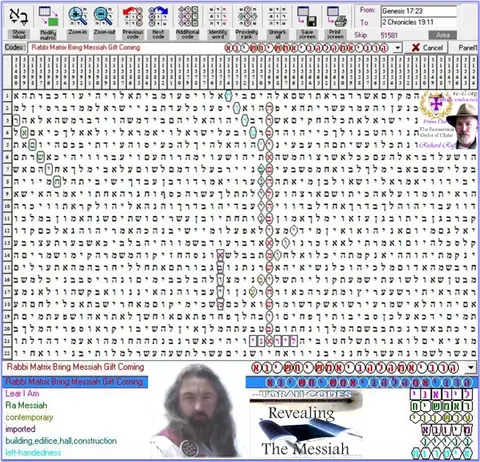Select 'left-handedness' in the code list
Image resolution: width=480 pixels, height=462 pixels.
(33, 453)
